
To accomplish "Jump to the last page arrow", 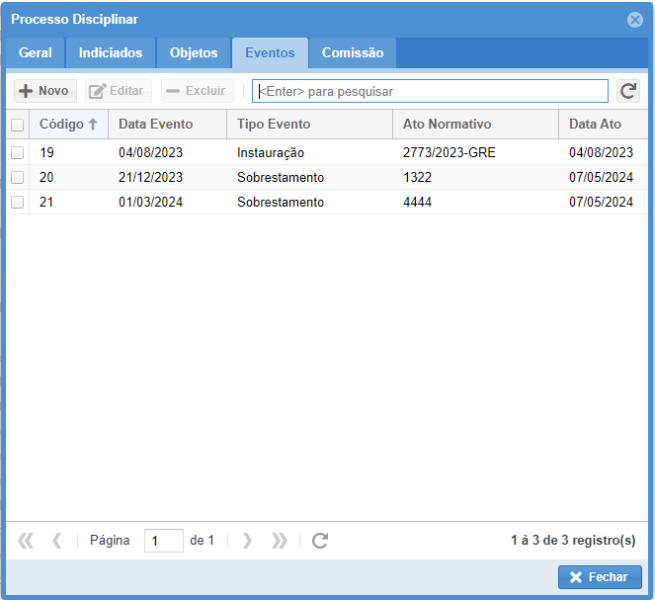I will coord(279,541).
